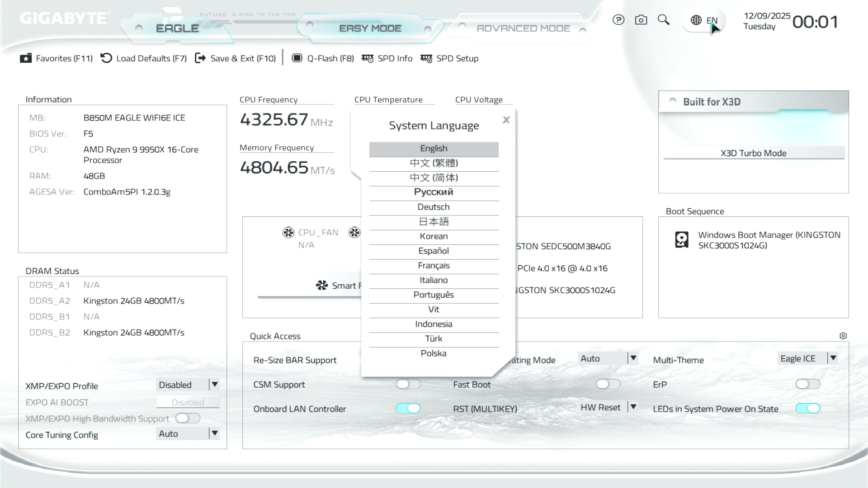This screenshot has width=868, height=488.
Task: Close the System Language popup
Action: click(x=506, y=120)
